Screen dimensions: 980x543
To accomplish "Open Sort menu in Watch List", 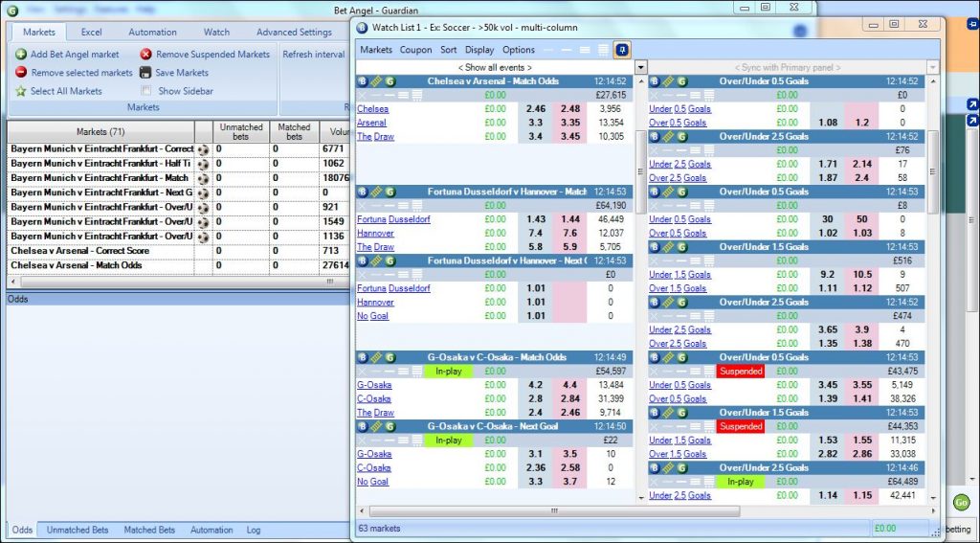I will (x=448, y=50).
